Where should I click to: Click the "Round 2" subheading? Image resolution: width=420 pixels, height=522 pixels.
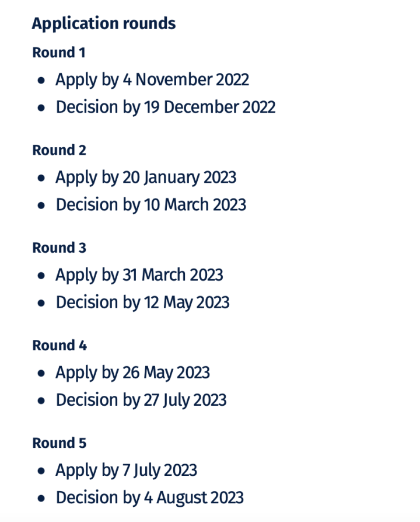(59, 150)
